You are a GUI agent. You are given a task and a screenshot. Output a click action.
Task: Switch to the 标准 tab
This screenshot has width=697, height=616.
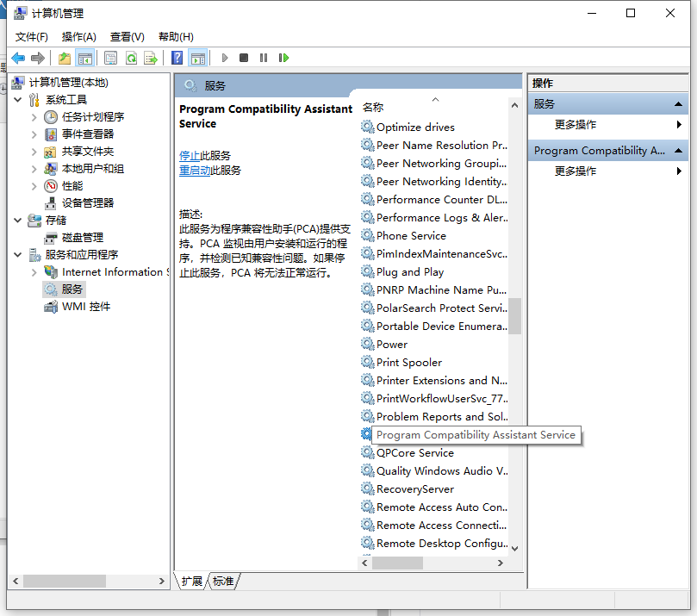point(223,582)
